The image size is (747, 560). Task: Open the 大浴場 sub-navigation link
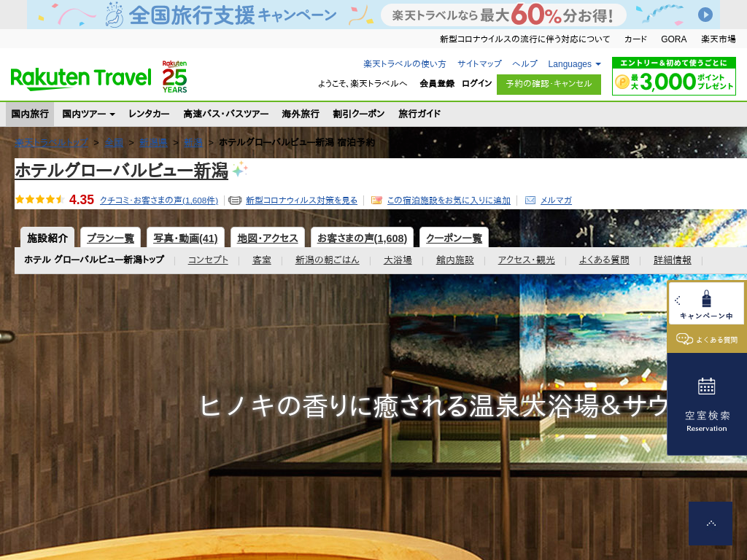pyautogui.click(x=398, y=260)
